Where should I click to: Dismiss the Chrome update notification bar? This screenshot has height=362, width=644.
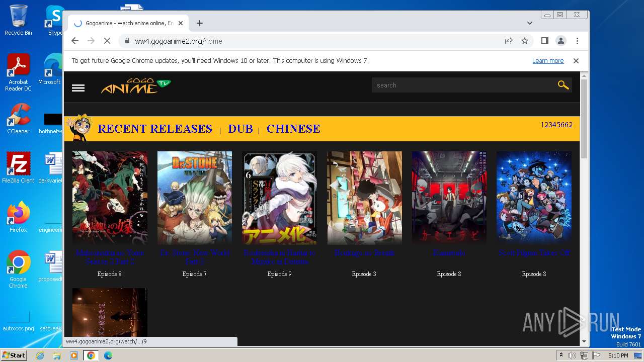576,61
